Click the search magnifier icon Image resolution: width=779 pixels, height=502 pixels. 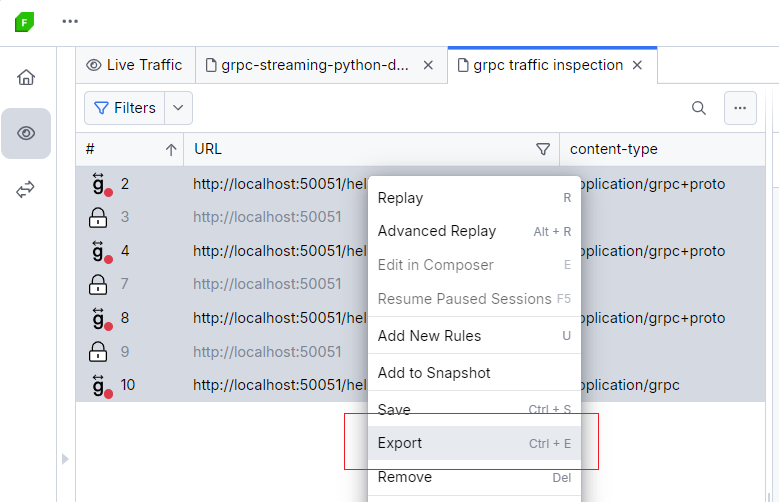coord(699,108)
